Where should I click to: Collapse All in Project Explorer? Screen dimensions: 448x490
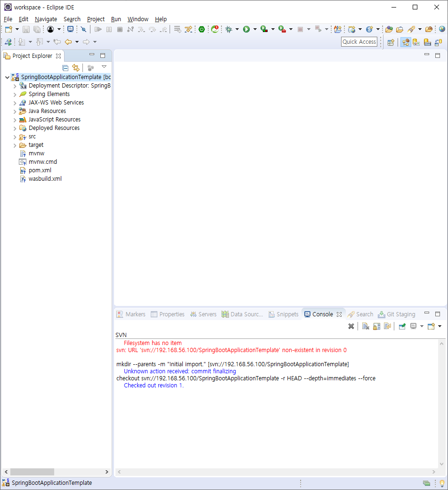pos(65,68)
